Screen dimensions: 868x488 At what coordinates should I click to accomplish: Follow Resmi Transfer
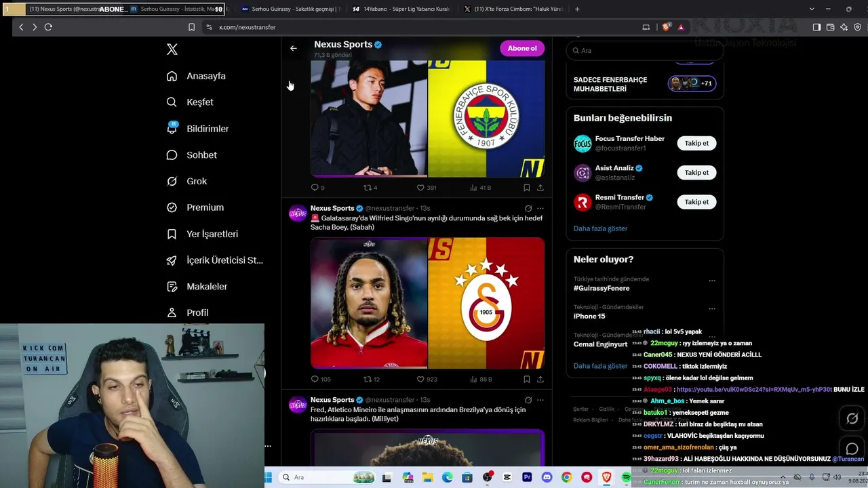pyautogui.click(x=696, y=202)
